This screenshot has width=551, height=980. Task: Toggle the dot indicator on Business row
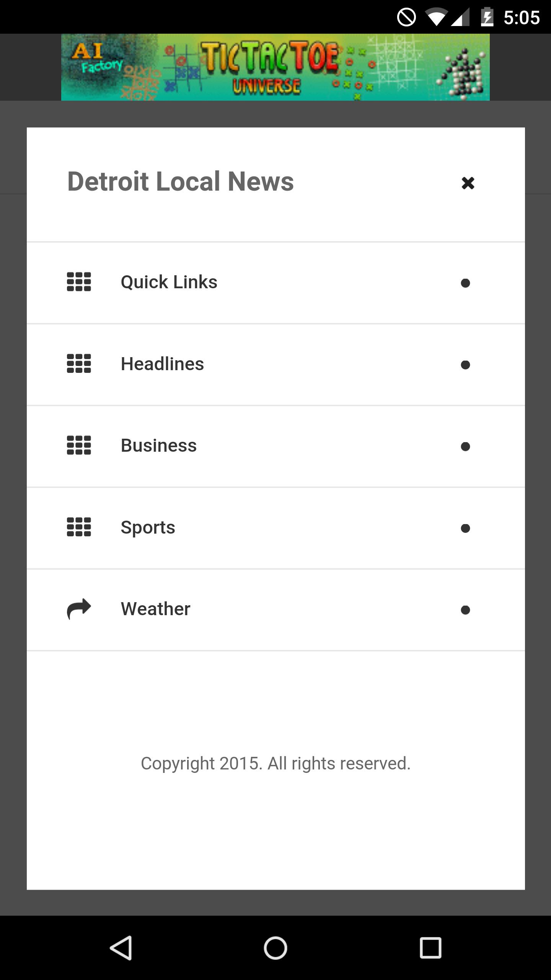point(465,447)
